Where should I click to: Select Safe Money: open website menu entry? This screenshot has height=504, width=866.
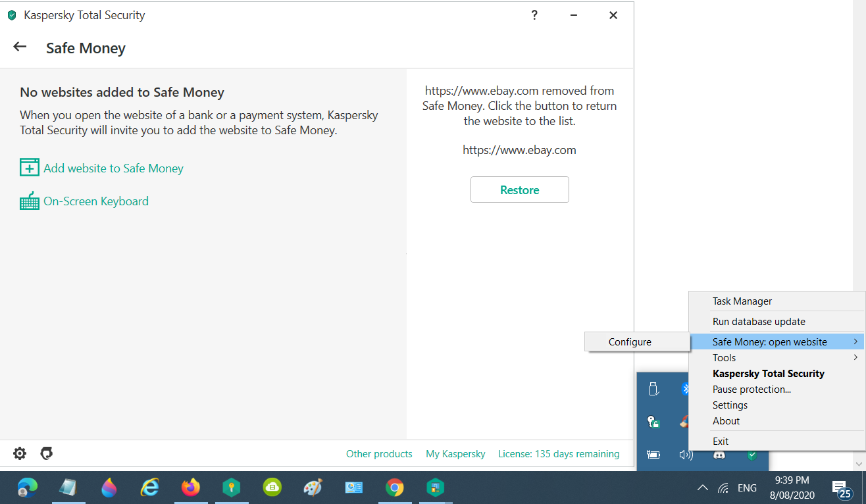(777, 342)
